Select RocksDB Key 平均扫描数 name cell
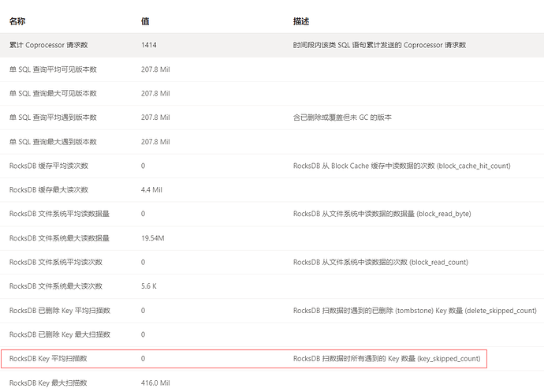 pos(48,359)
